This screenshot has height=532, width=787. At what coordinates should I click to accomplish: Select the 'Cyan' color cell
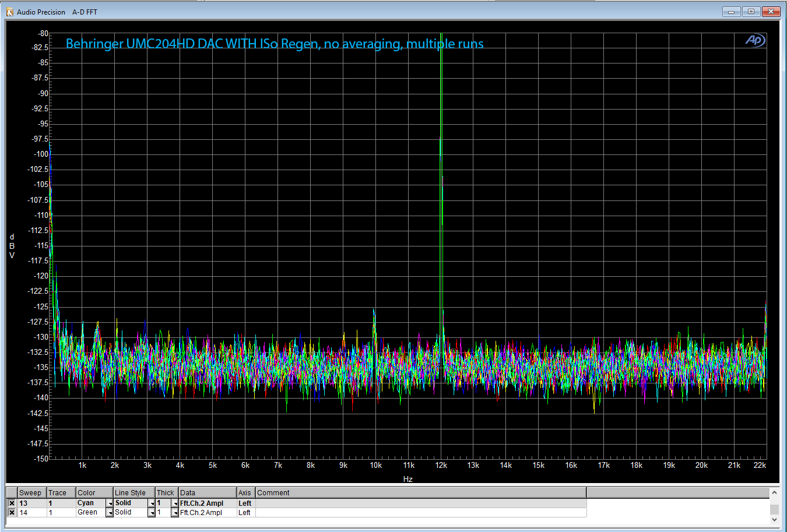point(91,503)
